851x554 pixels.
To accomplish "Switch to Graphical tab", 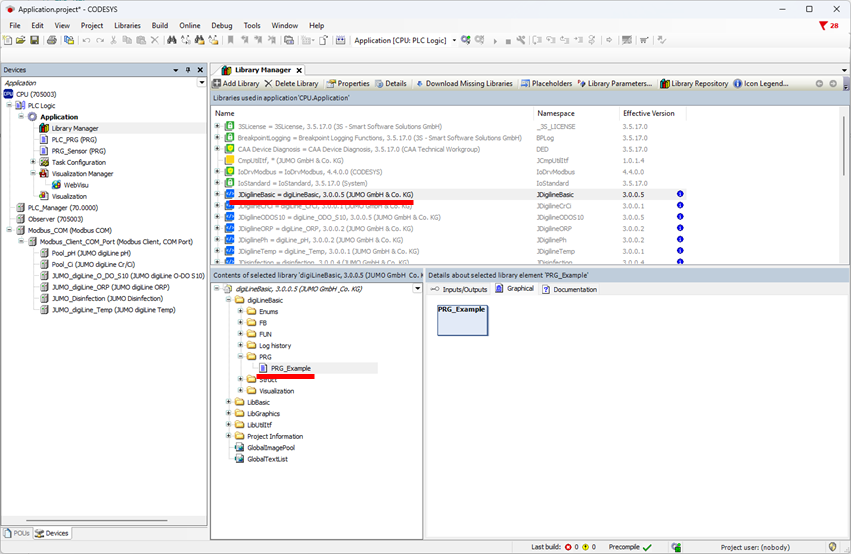I will coord(515,289).
